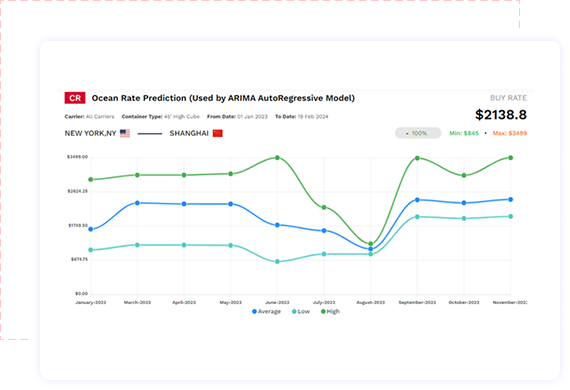
Task: Click the March-2023 x-axis label
Action: (137, 302)
